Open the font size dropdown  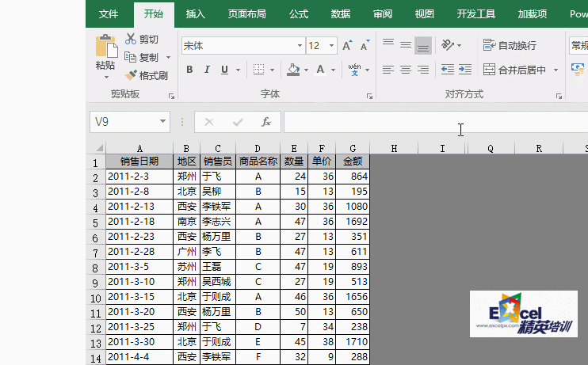(x=331, y=46)
